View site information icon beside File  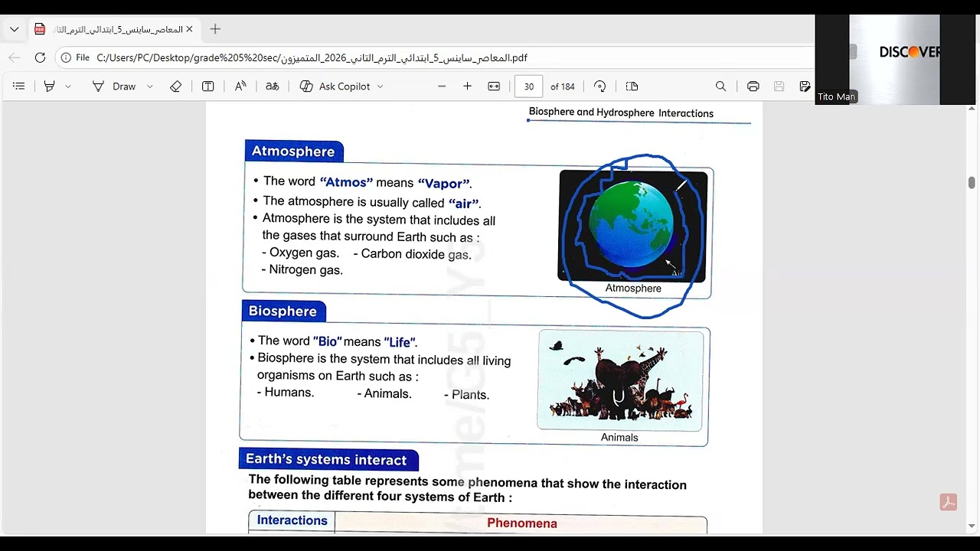[x=66, y=57]
